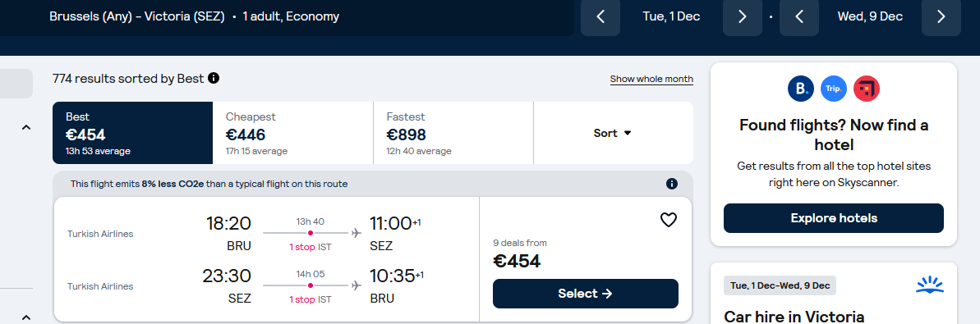The width and height of the screenshot is (980, 324).
Task: Select the Best €454 tab
Action: [132, 133]
